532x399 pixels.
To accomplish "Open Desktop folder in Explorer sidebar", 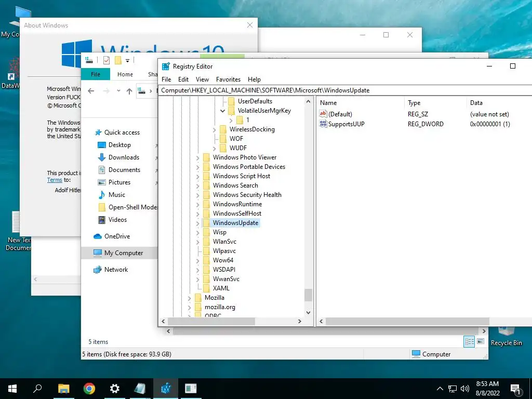I will 119,145.
